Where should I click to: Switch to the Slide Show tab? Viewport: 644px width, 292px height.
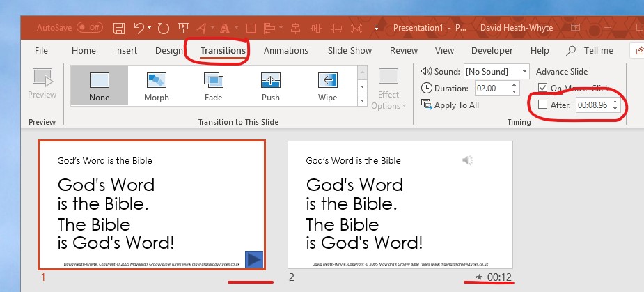click(x=350, y=51)
